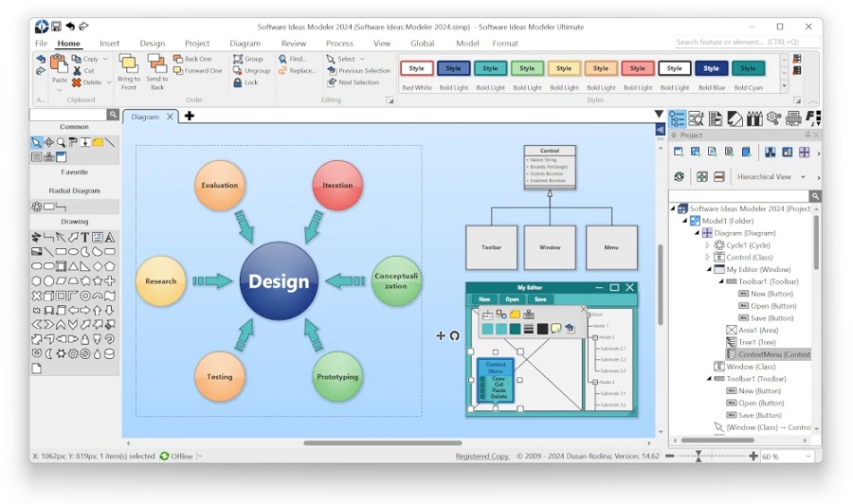Switch to the Insert ribbon tab
Screen dimensions: 853x504
109,43
